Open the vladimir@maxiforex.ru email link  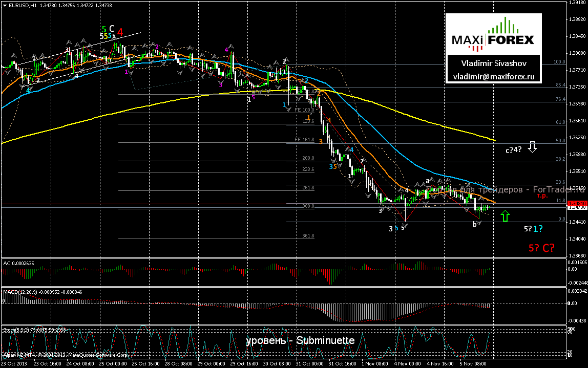pos(494,77)
